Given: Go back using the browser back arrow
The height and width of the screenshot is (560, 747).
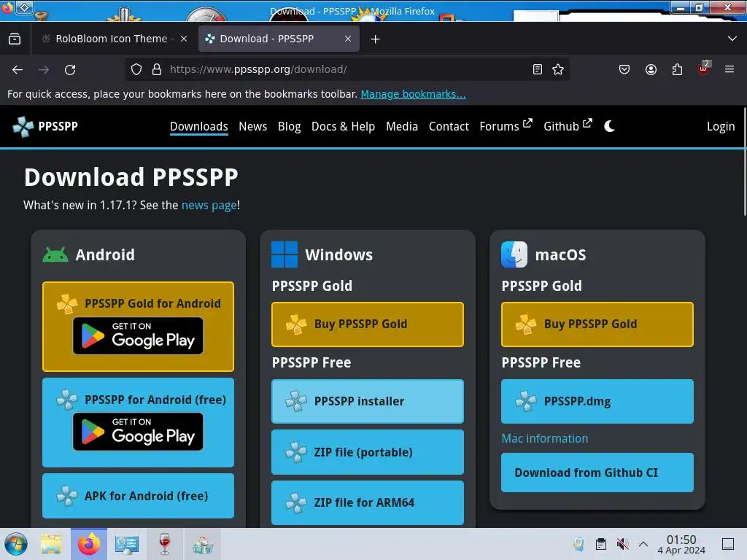Looking at the screenshot, I should [18, 69].
